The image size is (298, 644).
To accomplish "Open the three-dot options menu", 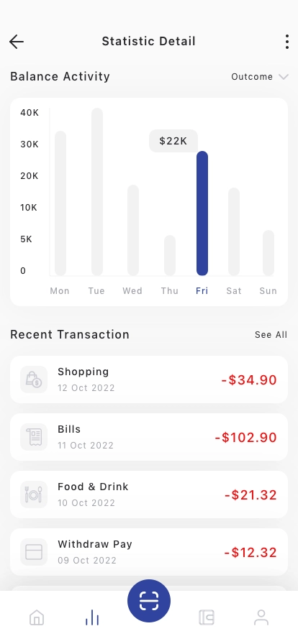I will pos(287,42).
